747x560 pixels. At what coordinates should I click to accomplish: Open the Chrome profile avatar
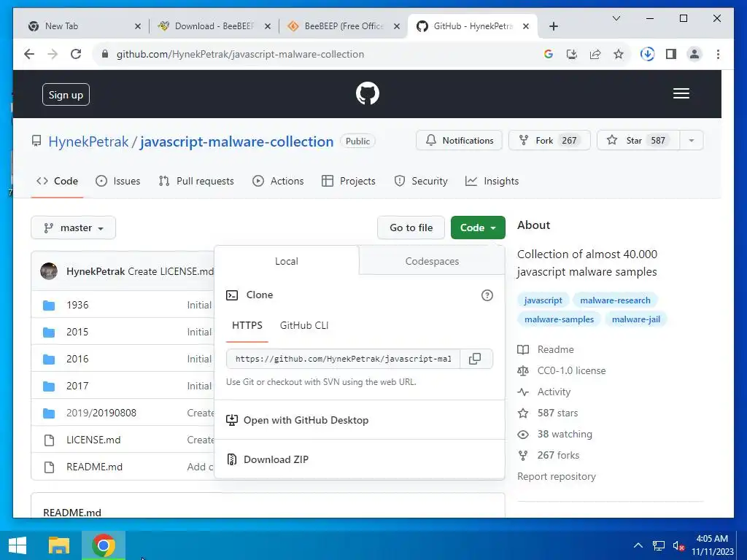click(x=694, y=54)
